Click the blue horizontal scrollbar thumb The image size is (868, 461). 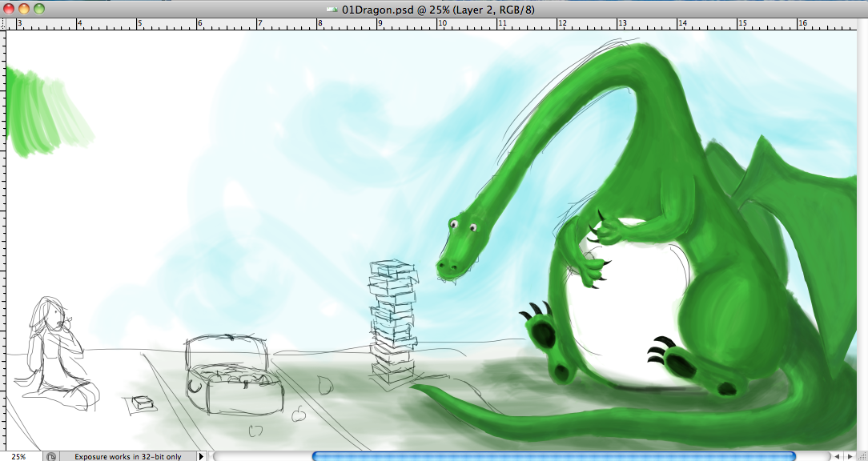pos(553,456)
